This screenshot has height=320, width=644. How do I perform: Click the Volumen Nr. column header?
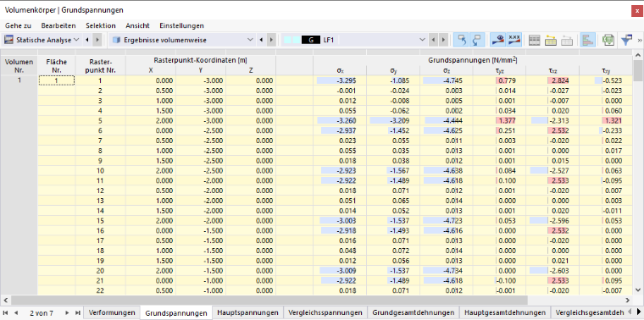[x=19, y=66]
